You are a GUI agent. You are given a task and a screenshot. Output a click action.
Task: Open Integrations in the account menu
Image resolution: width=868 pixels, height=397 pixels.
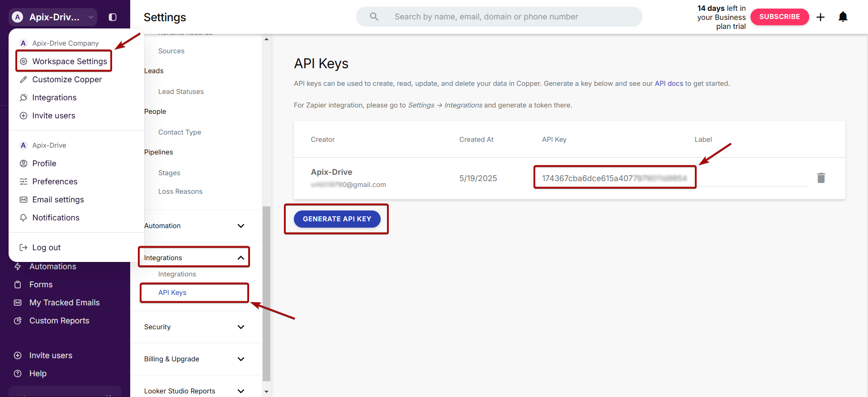pos(54,98)
